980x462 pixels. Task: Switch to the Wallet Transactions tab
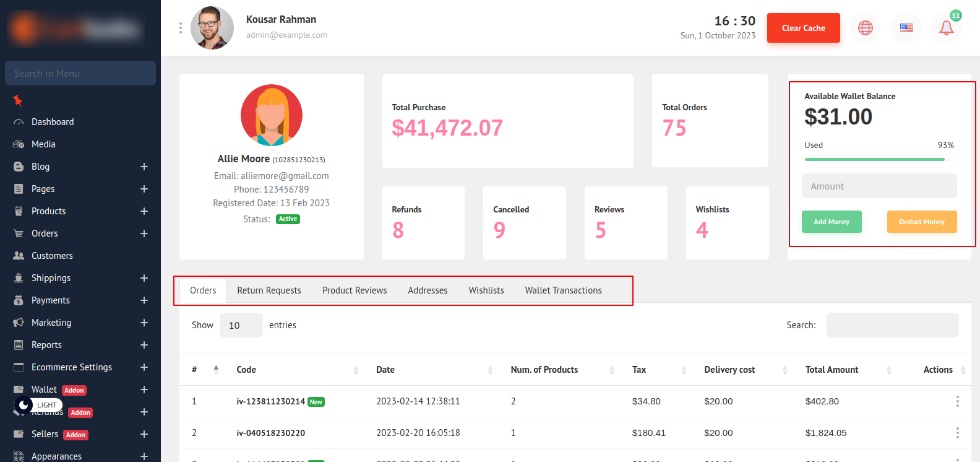[x=563, y=290]
